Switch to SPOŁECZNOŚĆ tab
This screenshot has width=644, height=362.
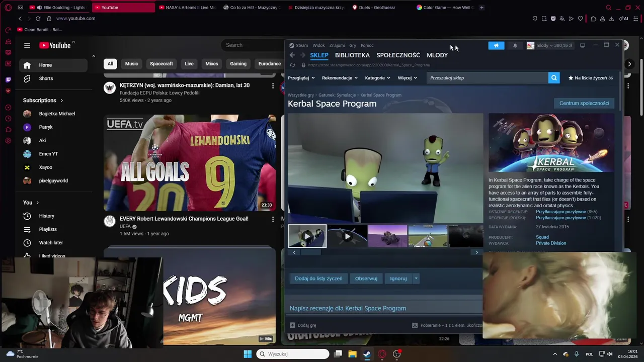(398, 55)
